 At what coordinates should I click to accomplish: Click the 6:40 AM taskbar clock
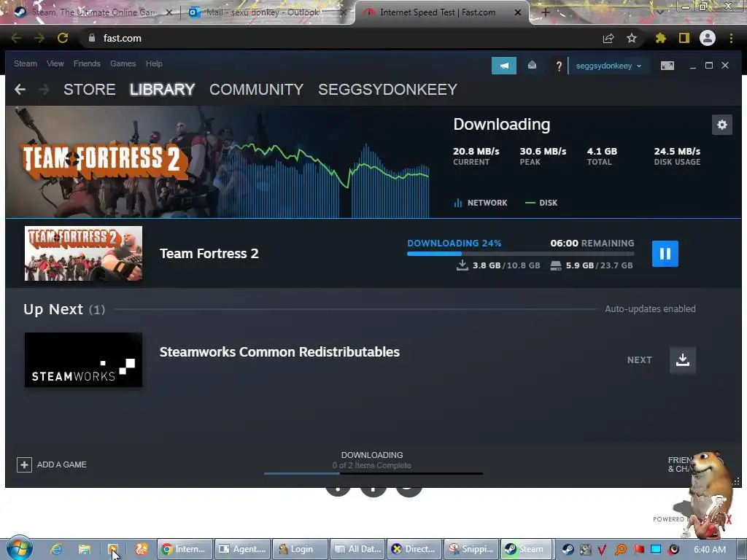pos(710,549)
